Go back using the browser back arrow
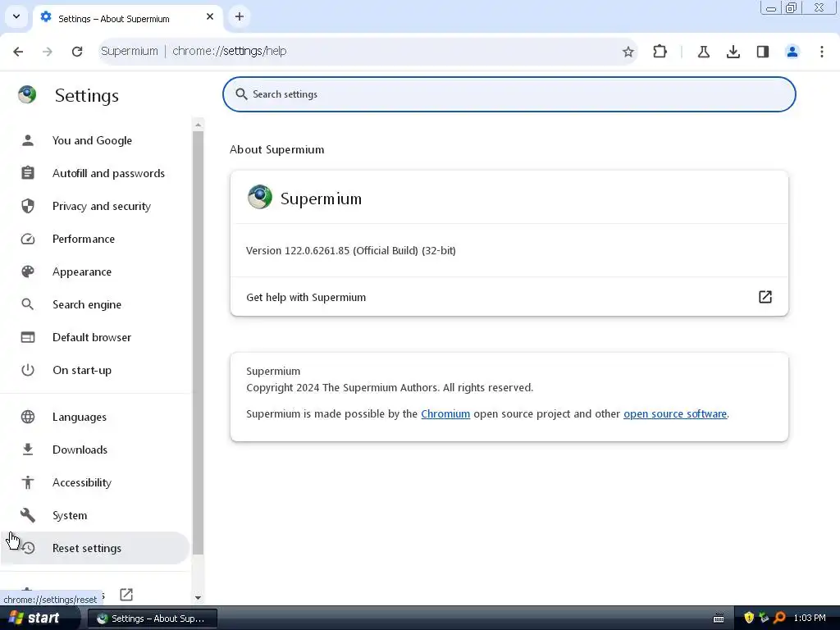The width and height of the screenshot is (840, 630). coord(18,52)
